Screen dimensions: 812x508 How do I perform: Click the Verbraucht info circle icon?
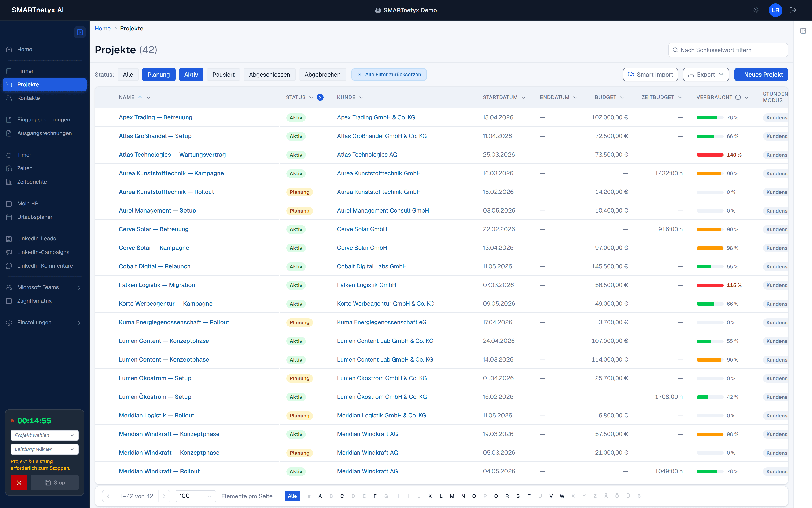point(738,97)
